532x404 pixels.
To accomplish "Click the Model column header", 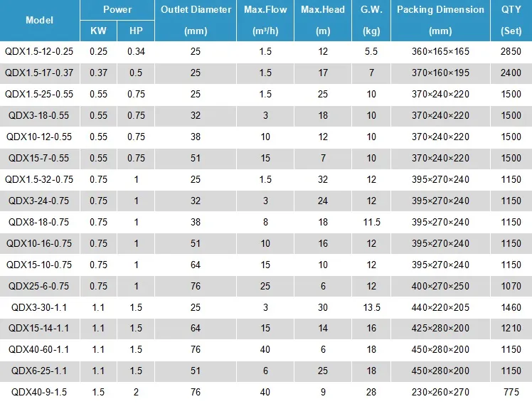I will click(39, 20).
